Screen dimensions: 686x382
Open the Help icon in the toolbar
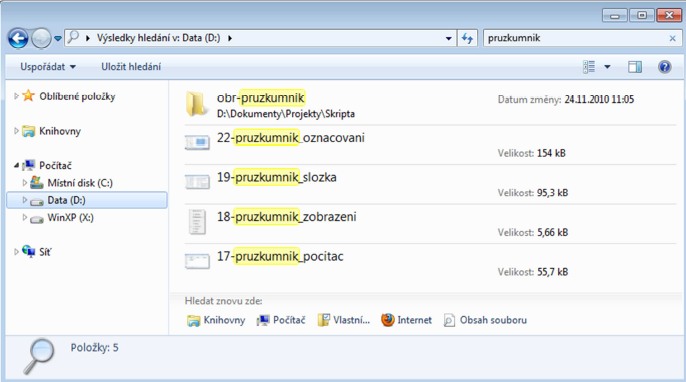click(664, 67)
